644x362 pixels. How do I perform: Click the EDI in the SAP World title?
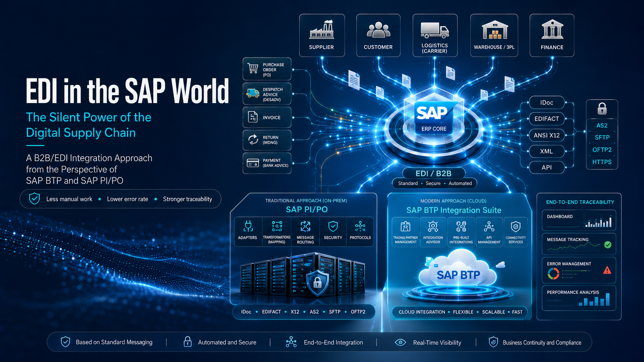tap(127, 91)
